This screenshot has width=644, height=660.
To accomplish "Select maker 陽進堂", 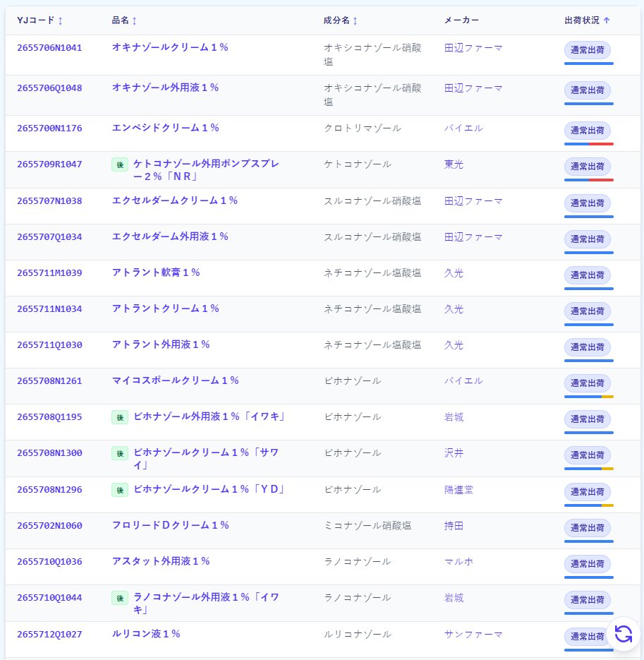I will pos(458,489).
